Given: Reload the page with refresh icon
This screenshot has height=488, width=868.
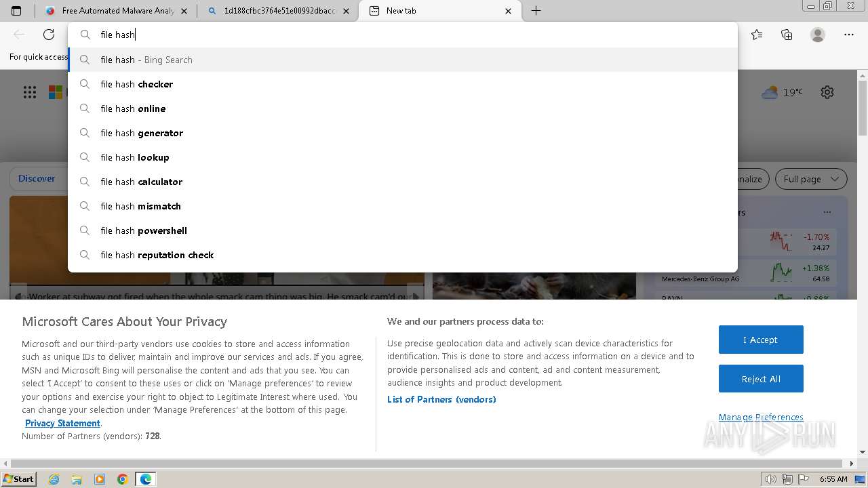Looking at the screenshot, I should (49, 35).
